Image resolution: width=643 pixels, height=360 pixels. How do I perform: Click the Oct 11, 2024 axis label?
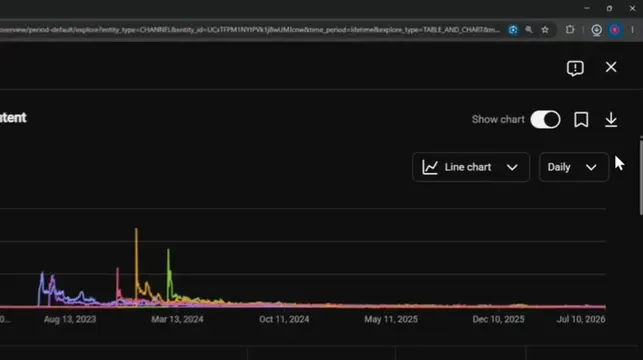point(284,319)
